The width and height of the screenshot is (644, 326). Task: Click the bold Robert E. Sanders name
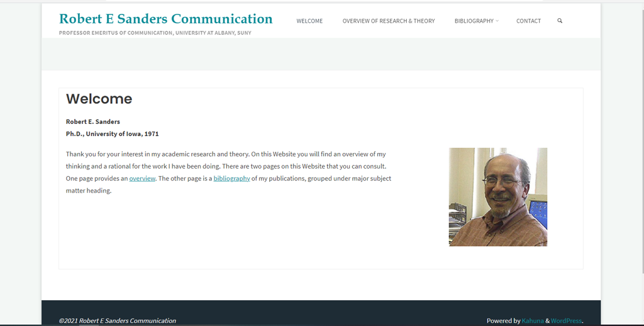(93, 121)
